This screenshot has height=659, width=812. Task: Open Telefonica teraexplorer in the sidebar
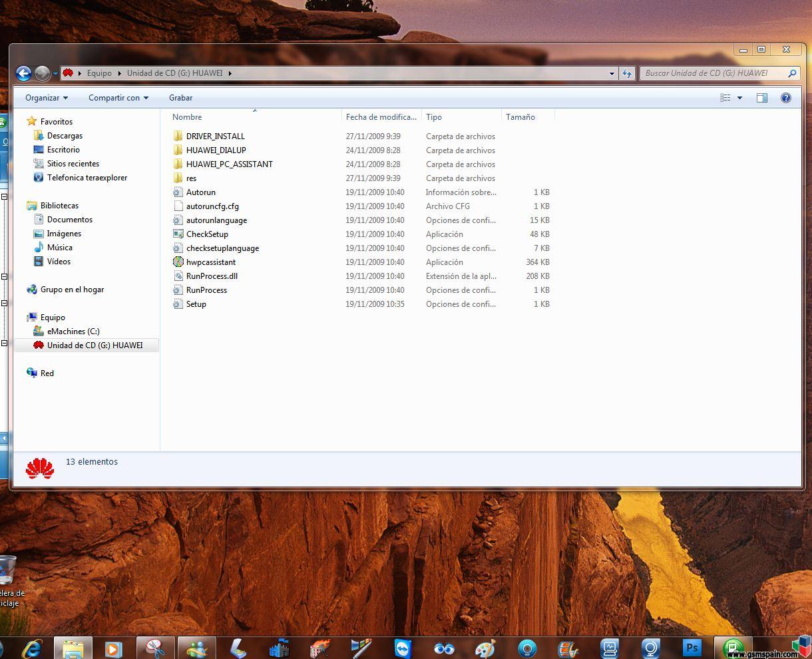(87, 178)
